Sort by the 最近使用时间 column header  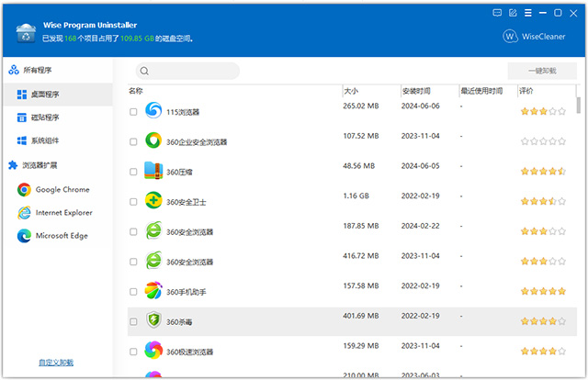click(x=481, y=91)
